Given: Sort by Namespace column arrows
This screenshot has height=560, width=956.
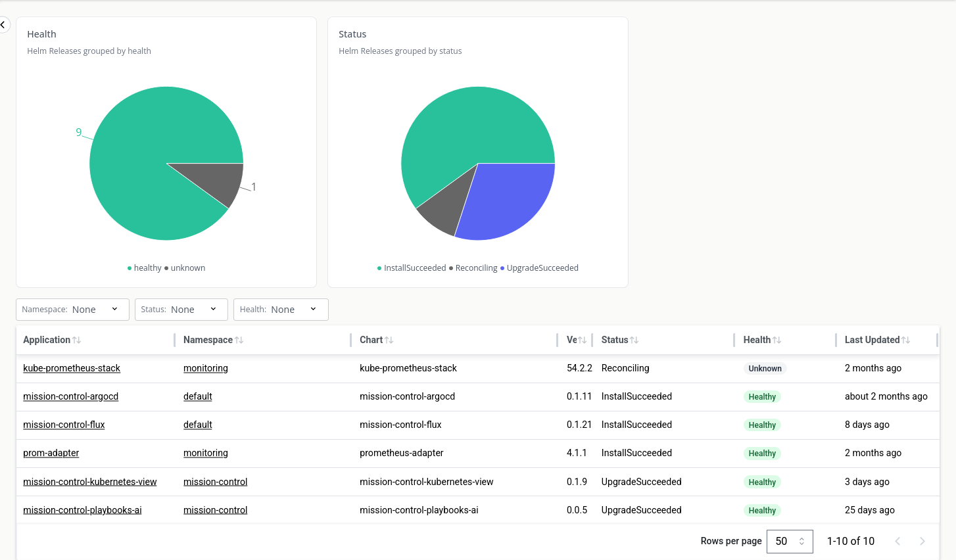Looking at the screenshot, I should (x=239, y=340).
